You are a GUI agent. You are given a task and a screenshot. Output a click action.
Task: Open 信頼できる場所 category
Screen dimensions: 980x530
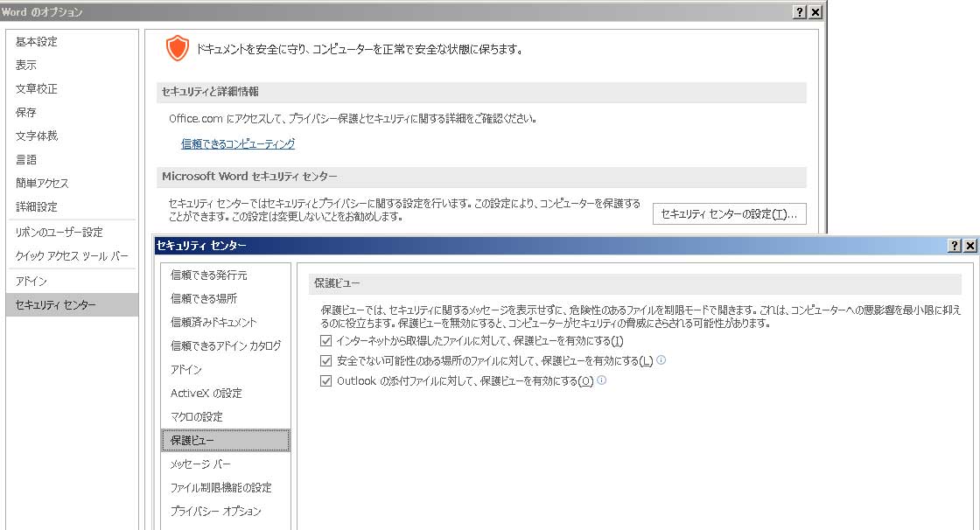[x=204, y=298]
